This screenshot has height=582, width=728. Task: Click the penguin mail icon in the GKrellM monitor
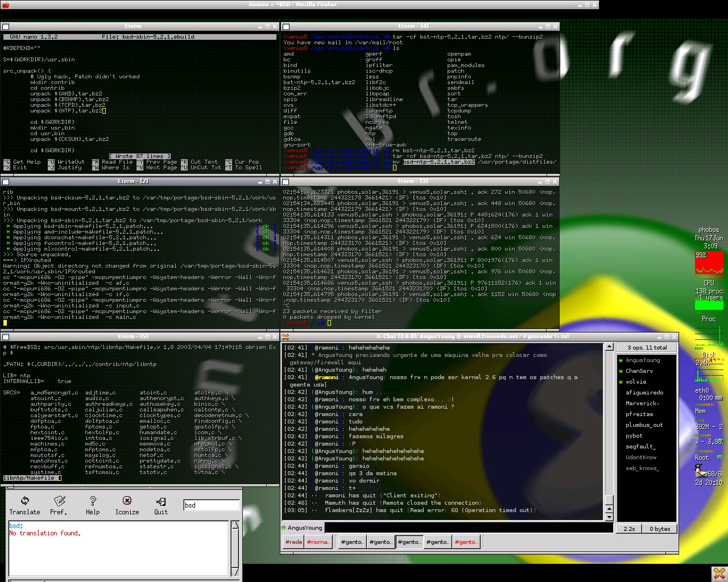point(700,471)
